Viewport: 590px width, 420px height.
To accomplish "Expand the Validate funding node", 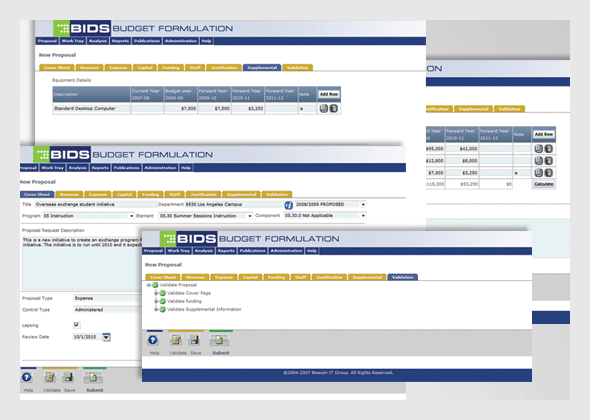I will point(156,301).
